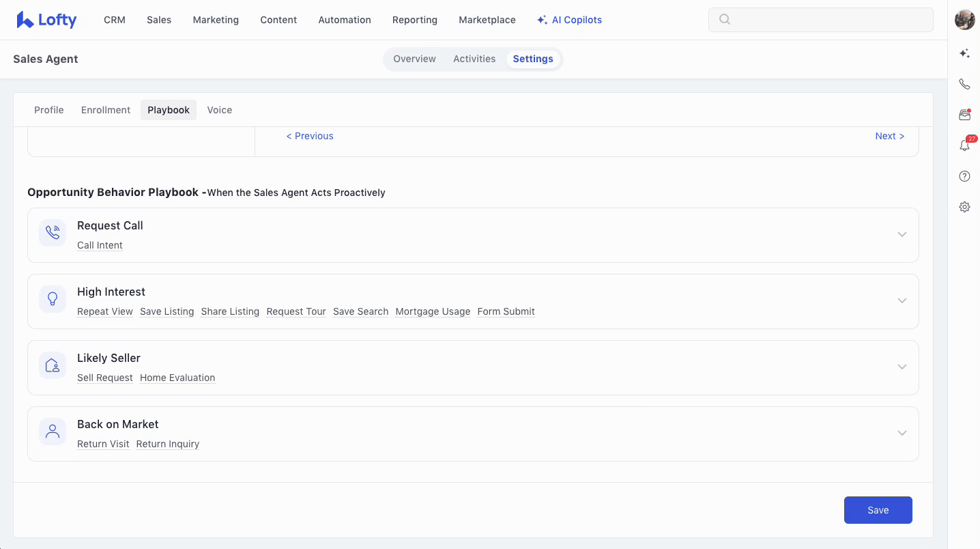The image size is (980, 549).
Task: Click the Lofty logo in header
Action: (x=46, y=20)
